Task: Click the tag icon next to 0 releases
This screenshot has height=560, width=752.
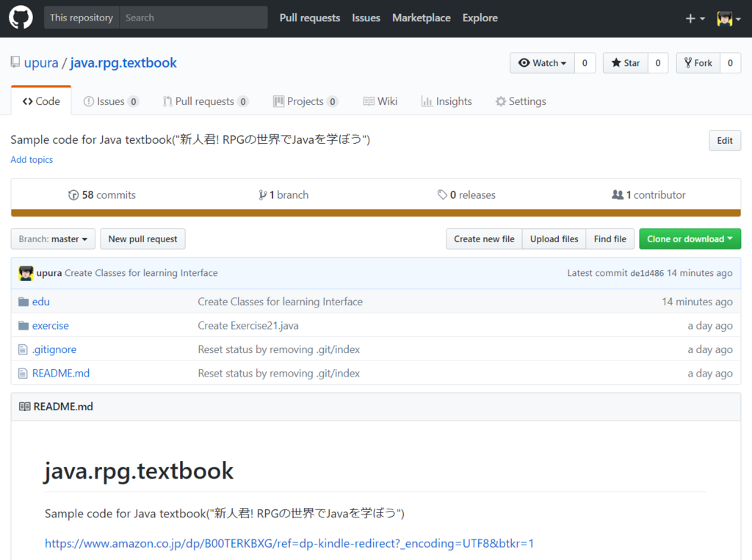Action: coord(442,194)
